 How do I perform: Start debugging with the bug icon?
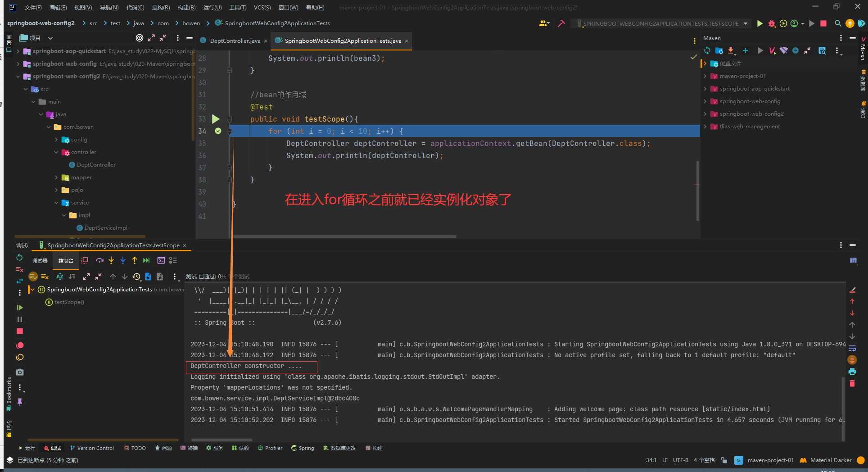point(772,23)
